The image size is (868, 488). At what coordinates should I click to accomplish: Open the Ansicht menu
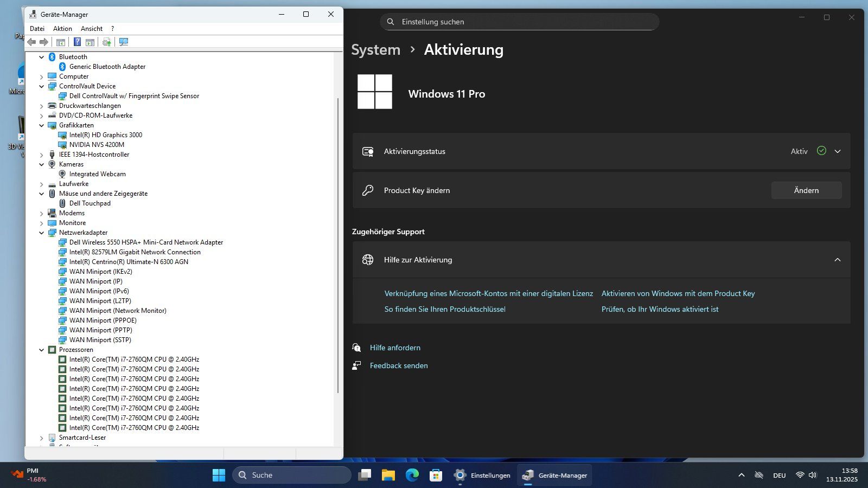(92, 29)
